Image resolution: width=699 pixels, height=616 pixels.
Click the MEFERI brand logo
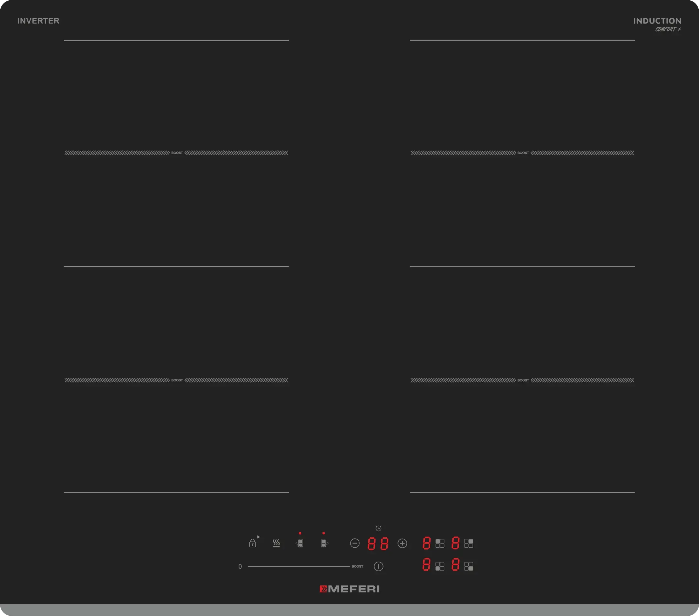pos(349,589)
